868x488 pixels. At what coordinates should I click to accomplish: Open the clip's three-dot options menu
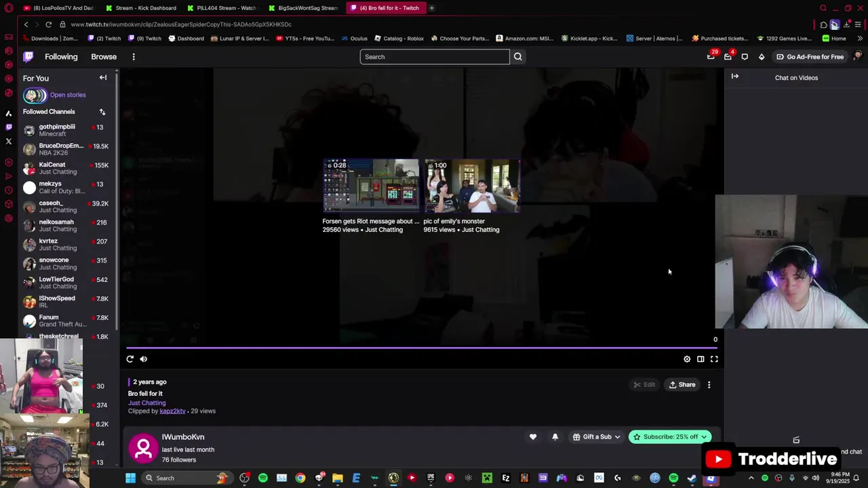pyautogui.click(x=709, y=385)
